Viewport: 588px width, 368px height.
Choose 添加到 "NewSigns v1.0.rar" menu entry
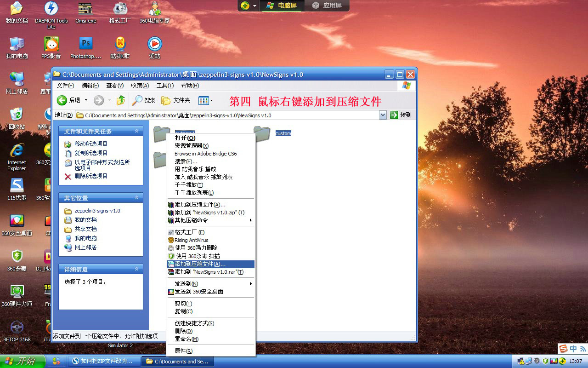(209, 272)
